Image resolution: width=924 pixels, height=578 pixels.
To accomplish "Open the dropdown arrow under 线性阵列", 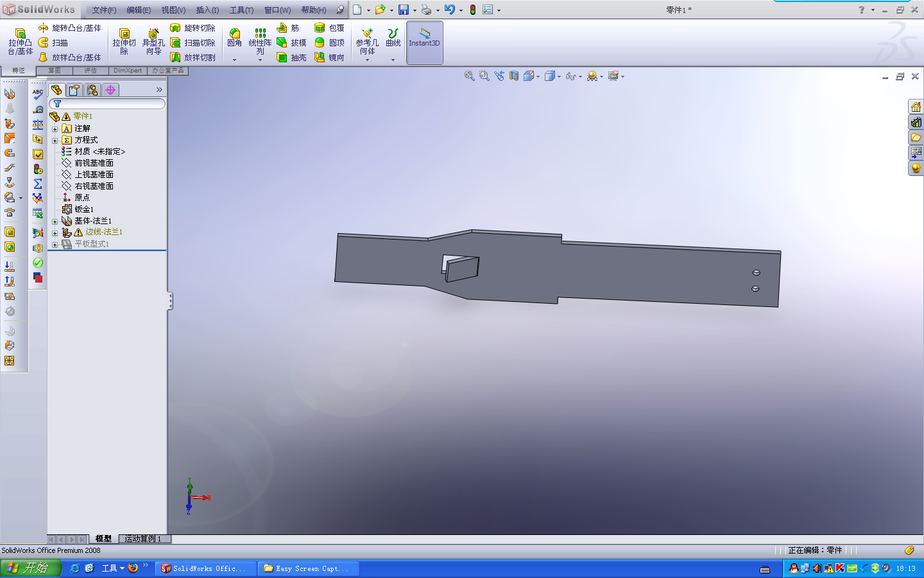I will [x=260, y=60].
